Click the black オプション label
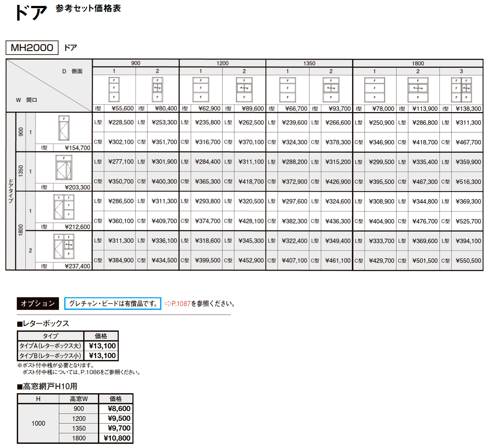 [38, 303]
